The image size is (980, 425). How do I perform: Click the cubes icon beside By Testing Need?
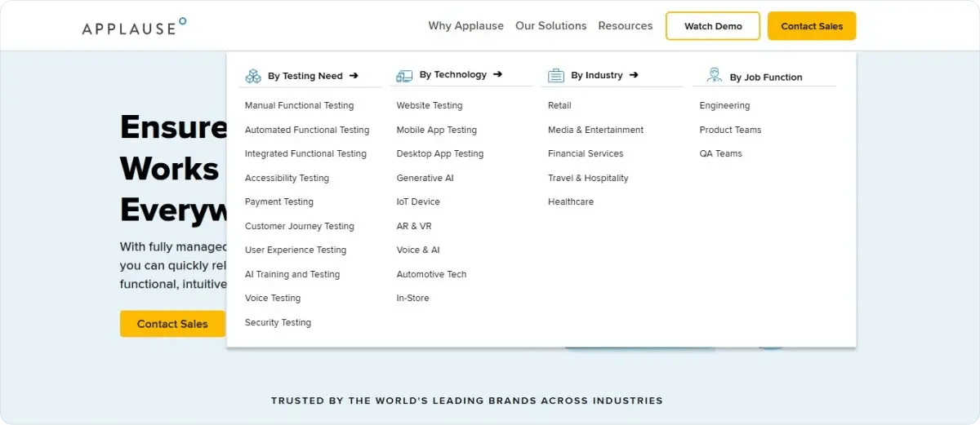pyautogui.click(x=253, y=76)
